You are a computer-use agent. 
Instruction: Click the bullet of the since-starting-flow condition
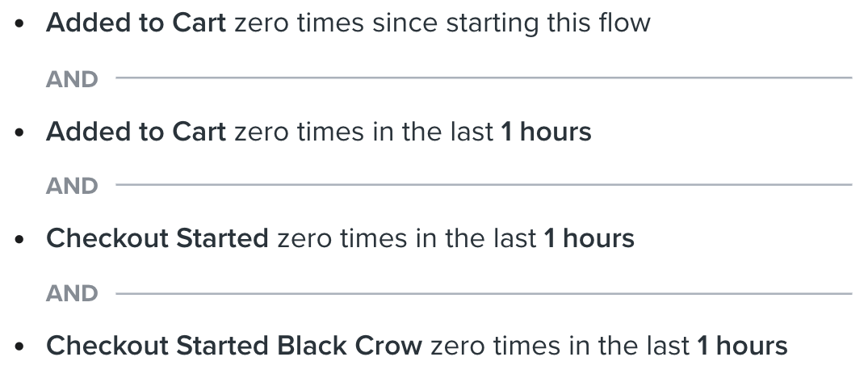tap(20, 24)
